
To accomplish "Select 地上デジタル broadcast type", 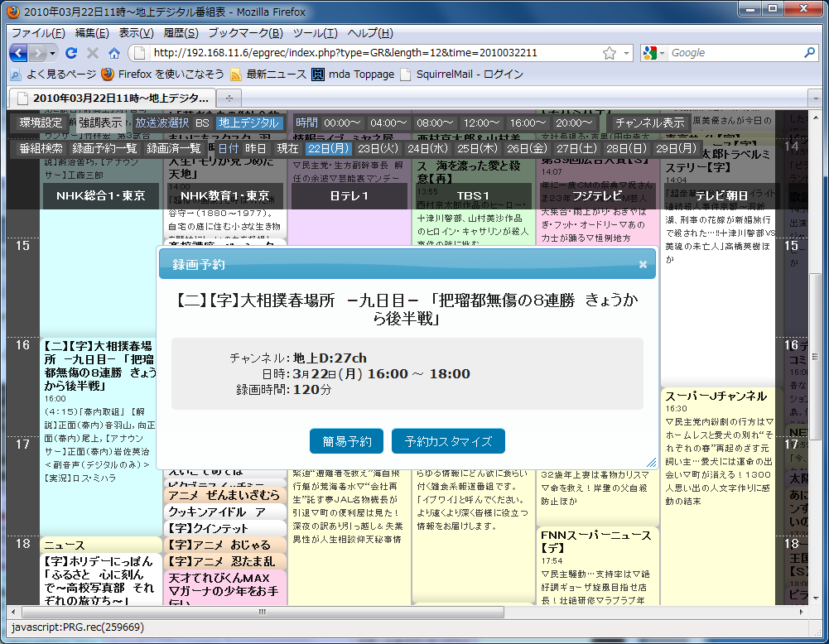I will 249,123.
